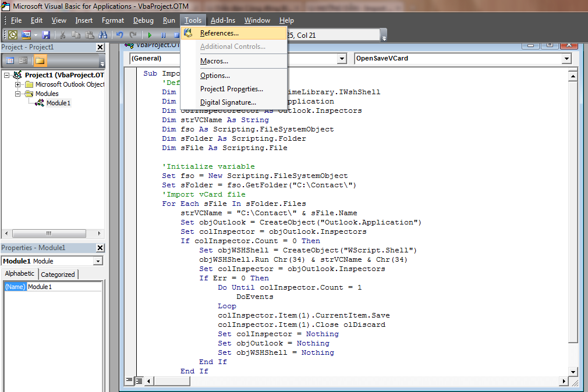Viewport: 588px width, 392px height.
Task: Click the green Run Sub play icon
Action: tap(150, 35)
